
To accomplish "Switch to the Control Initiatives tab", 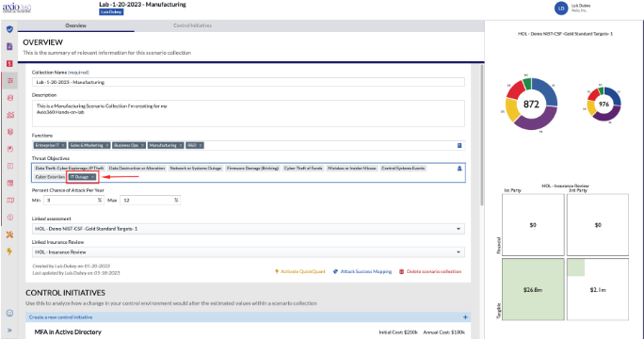I will coord(193,25).
